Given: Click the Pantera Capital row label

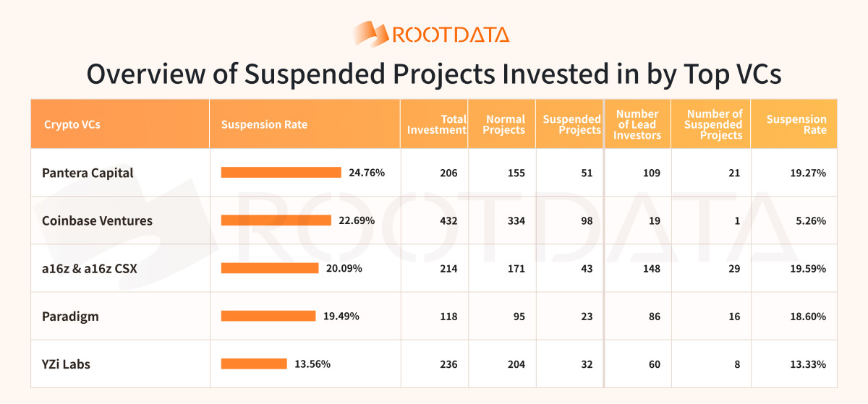Looking at the screenshot, I should tap(88, 173).
